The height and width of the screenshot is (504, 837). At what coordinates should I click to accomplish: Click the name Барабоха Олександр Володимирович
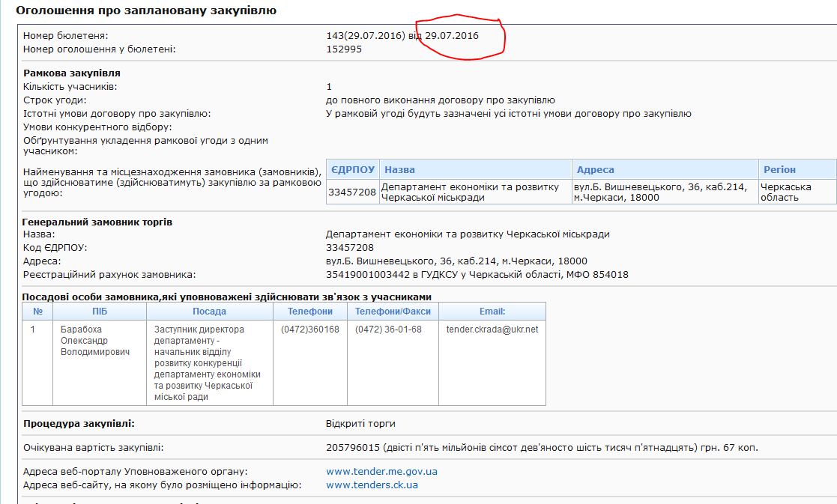click(94, 341)
